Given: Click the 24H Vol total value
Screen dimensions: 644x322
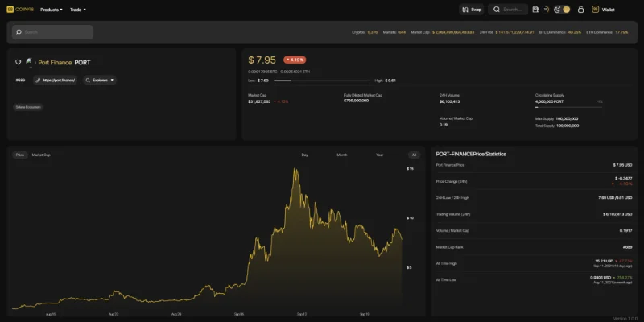Looking at the screenshot, I should pos(514,32).
